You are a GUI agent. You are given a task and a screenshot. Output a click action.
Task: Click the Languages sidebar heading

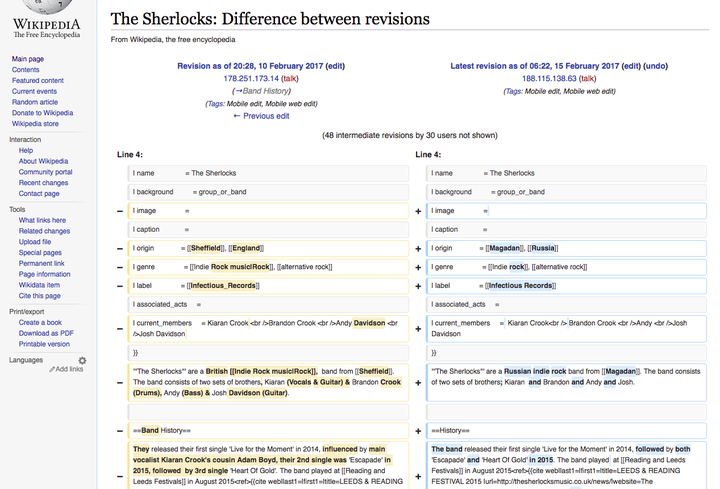point(26,360)
